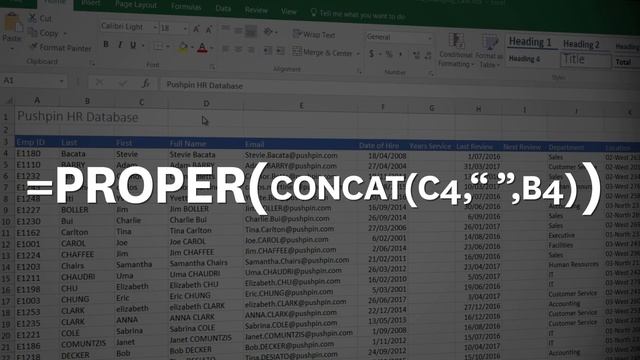Click the formula bar Cancel X

99,82
